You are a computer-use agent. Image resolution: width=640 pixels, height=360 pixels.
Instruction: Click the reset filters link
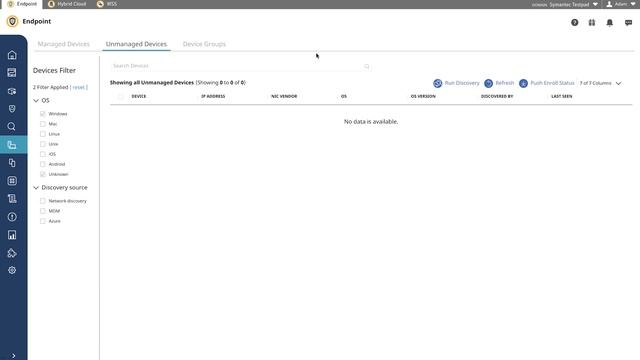point(78,87)
